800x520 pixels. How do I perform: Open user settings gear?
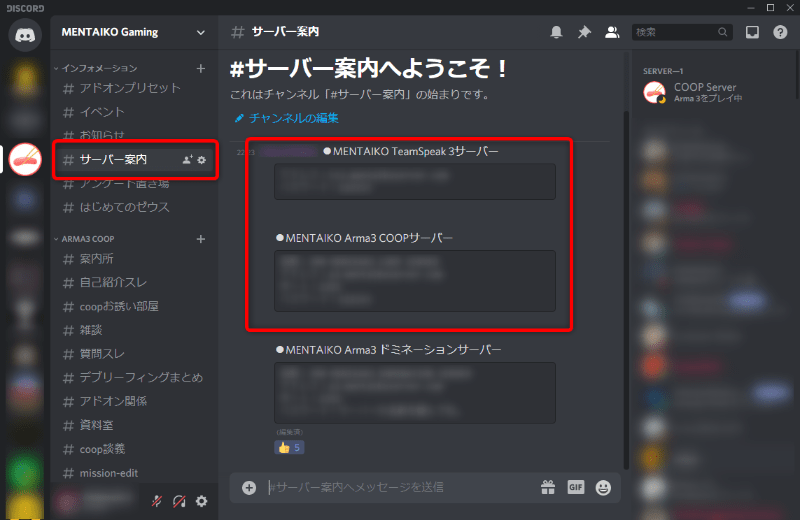tap(202, 501)
